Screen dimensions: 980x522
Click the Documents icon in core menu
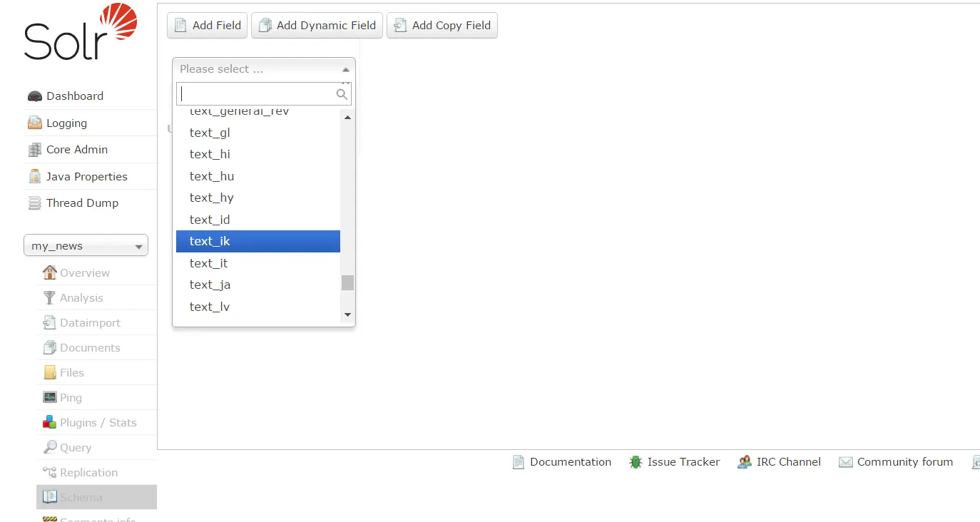point(49,347)
